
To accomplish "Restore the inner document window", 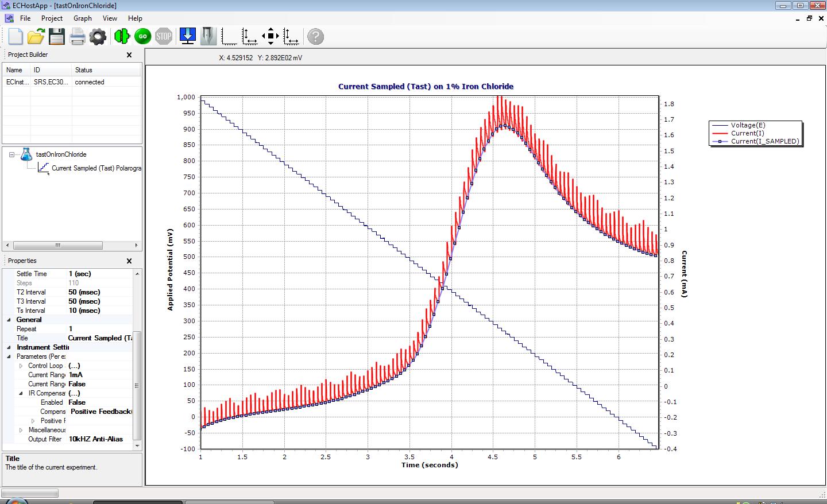I will pos(809,18).
